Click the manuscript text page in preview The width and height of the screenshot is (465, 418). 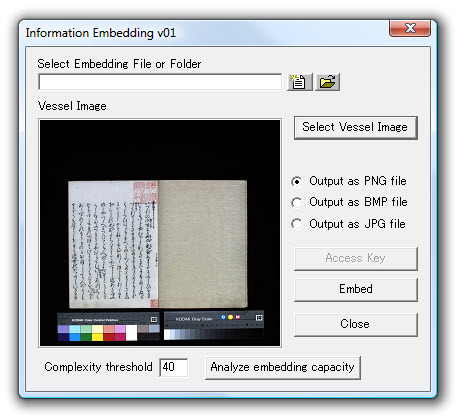pyautogui.click(x=113, y=244)
